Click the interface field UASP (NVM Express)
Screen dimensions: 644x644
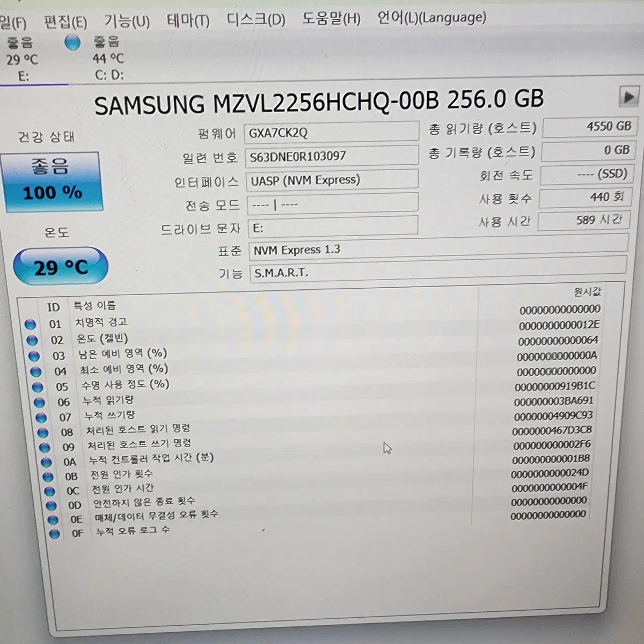(332, 180)
